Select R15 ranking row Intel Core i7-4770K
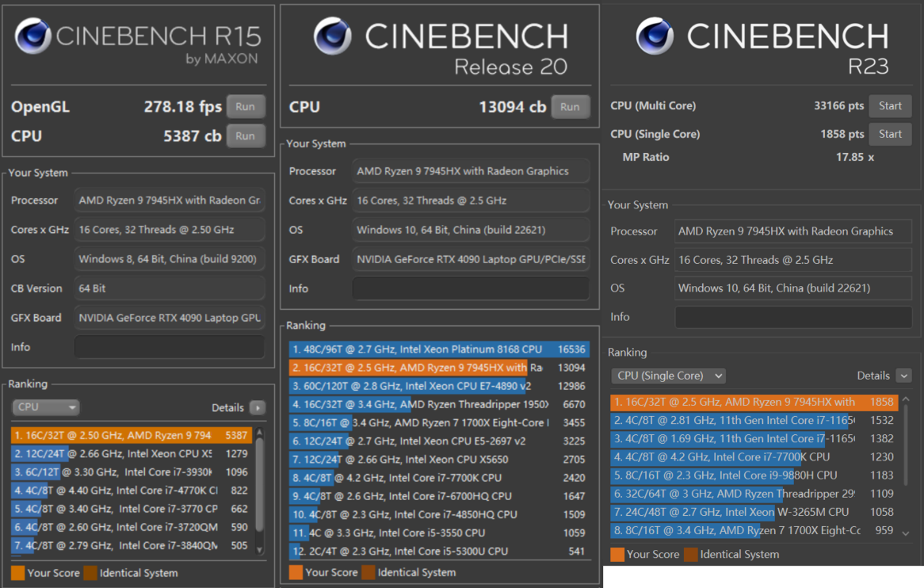This screenshot has height=588, width=924. [x=132, y=490]
